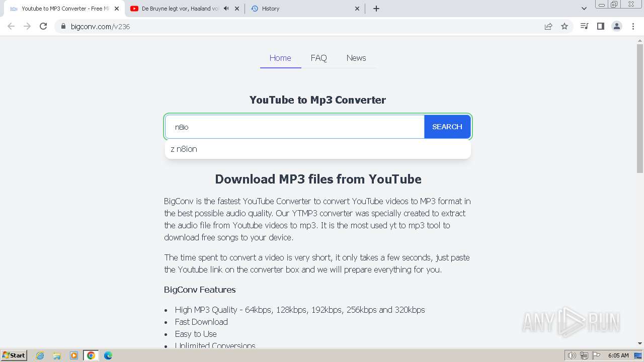Viewport: 644px width, 362px height.
Task: Click the SEARCH button
Action: (x=447, y=127)
